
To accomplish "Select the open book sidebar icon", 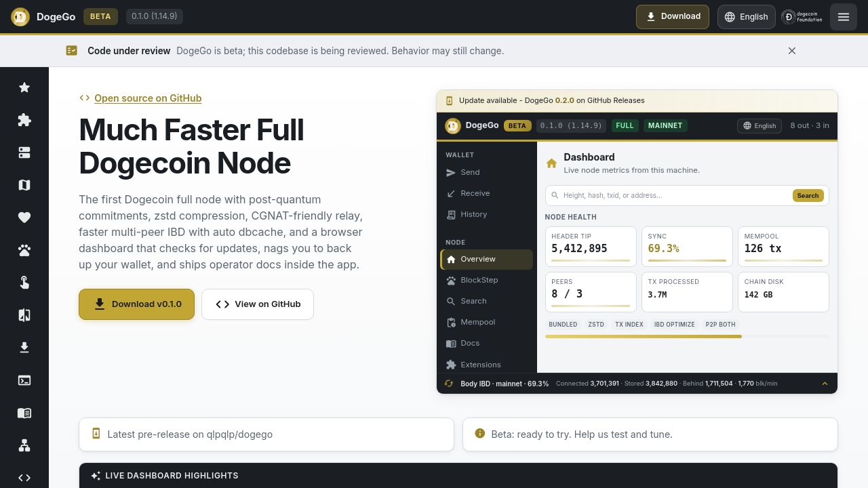I will [24, 413].
